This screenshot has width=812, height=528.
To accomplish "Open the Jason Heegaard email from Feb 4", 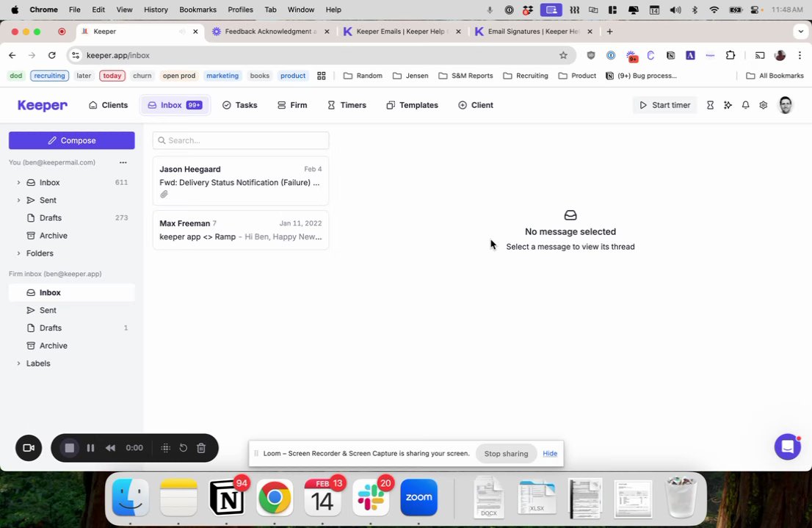I will (x=241, y=181).
